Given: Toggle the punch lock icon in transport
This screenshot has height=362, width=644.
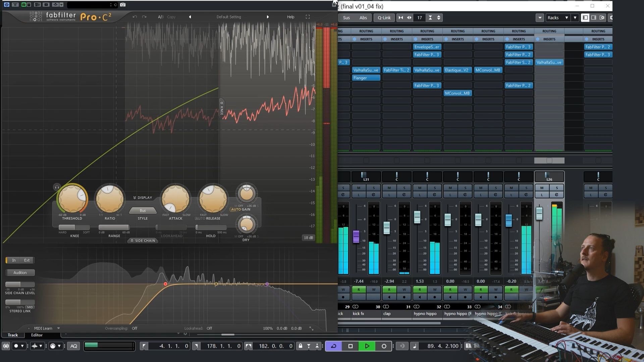Looking at the screenshot, I should click(x=301, y=346).
